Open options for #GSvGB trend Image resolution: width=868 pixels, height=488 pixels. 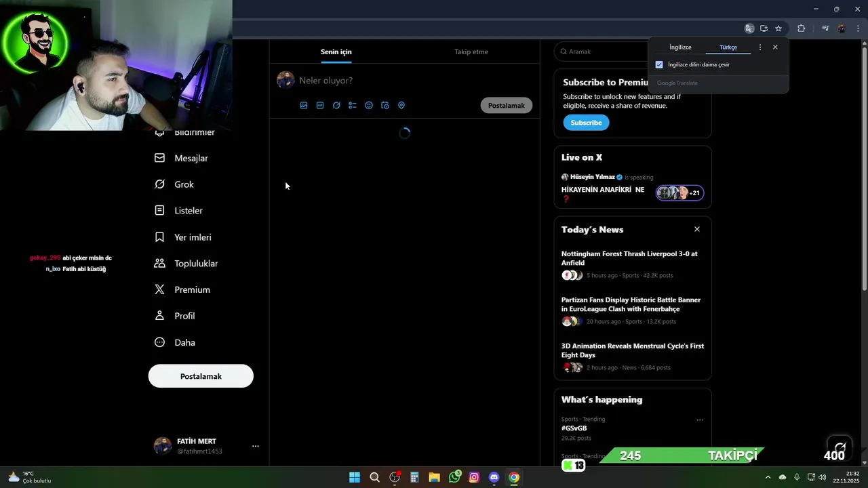click(x=700, y=420)
